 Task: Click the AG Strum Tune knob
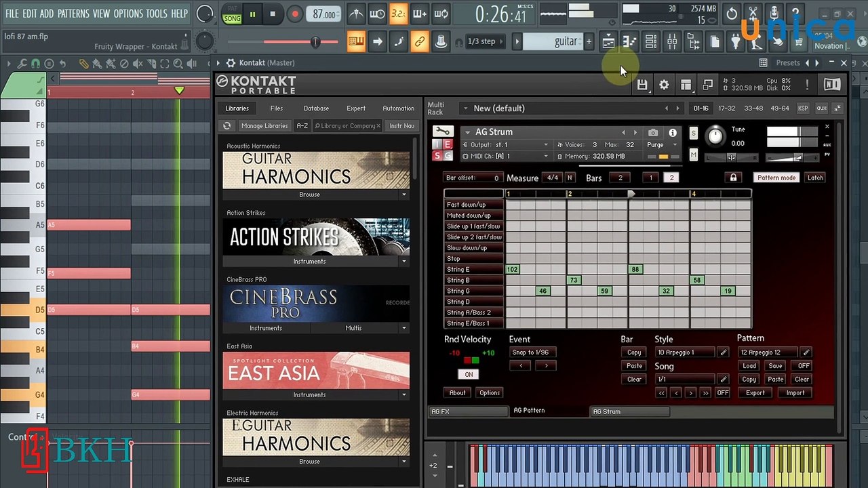coord(715,136)
